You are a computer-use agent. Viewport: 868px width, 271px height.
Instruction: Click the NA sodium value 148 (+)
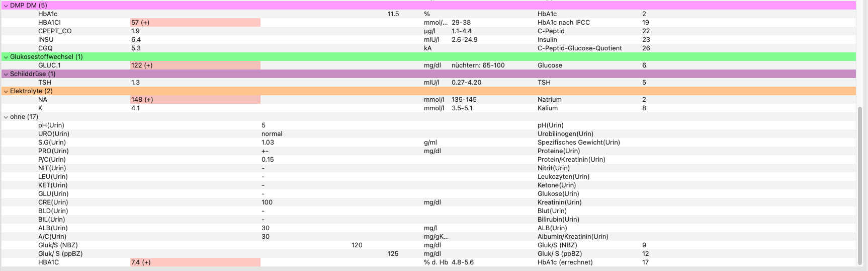(195, 100)
